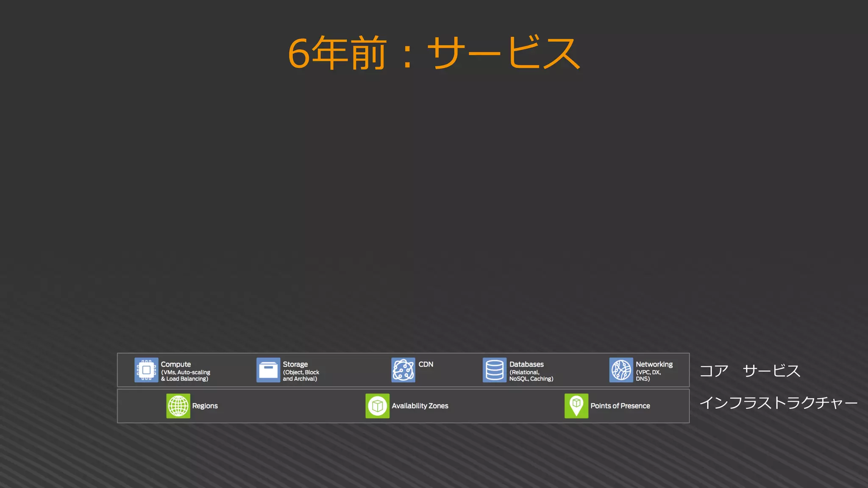Click the Regions text label
Viewport: 868px width, 488px height.
click(x=205, y=406)
